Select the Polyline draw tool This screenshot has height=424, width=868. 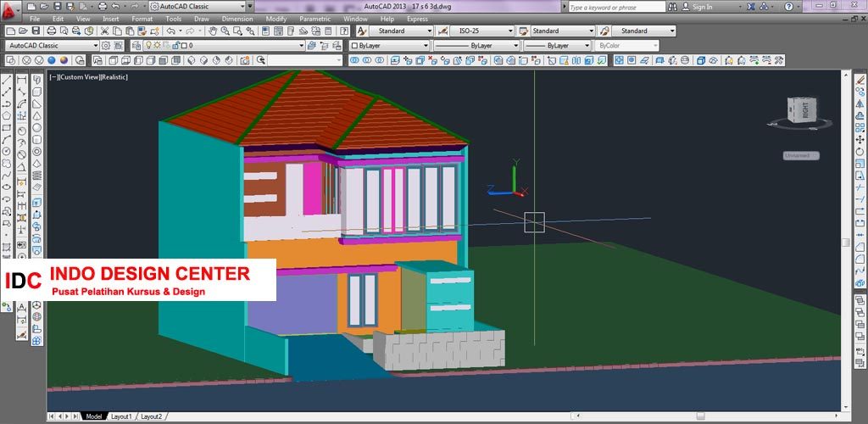coord(6,103)
